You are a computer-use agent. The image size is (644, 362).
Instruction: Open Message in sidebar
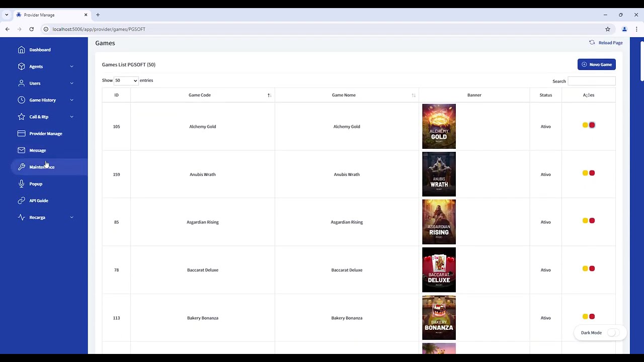pos(38,150)
